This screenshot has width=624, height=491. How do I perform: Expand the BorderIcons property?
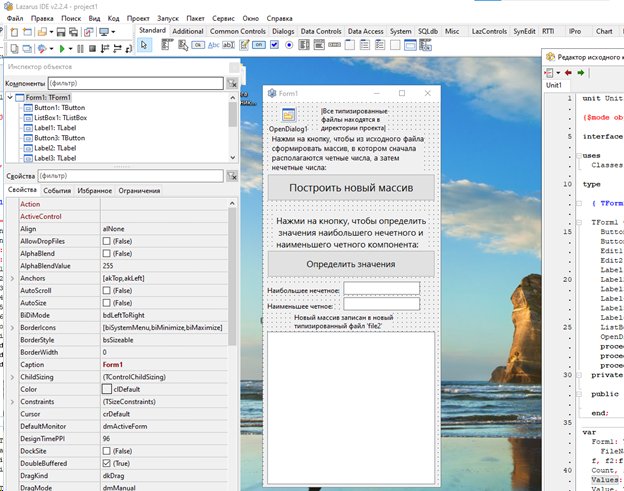coord(12,327)
